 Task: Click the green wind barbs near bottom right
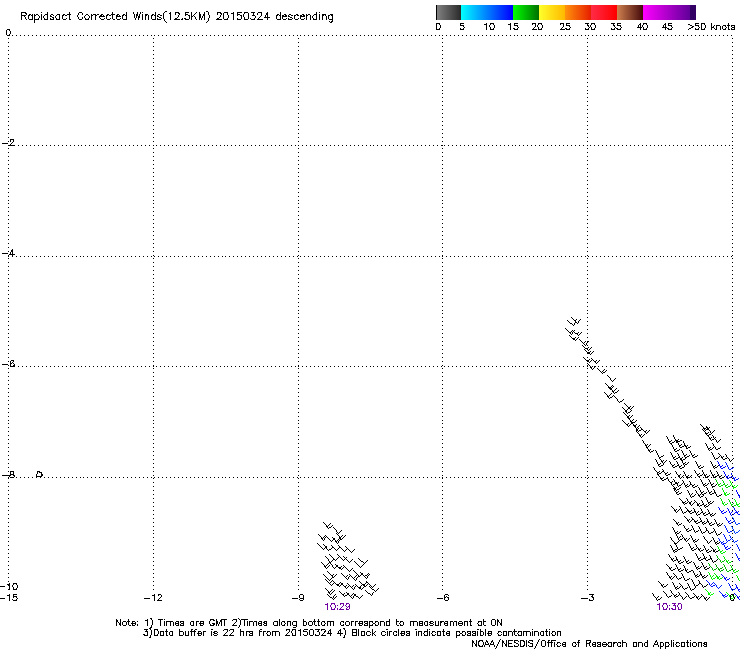click(720, 571)
